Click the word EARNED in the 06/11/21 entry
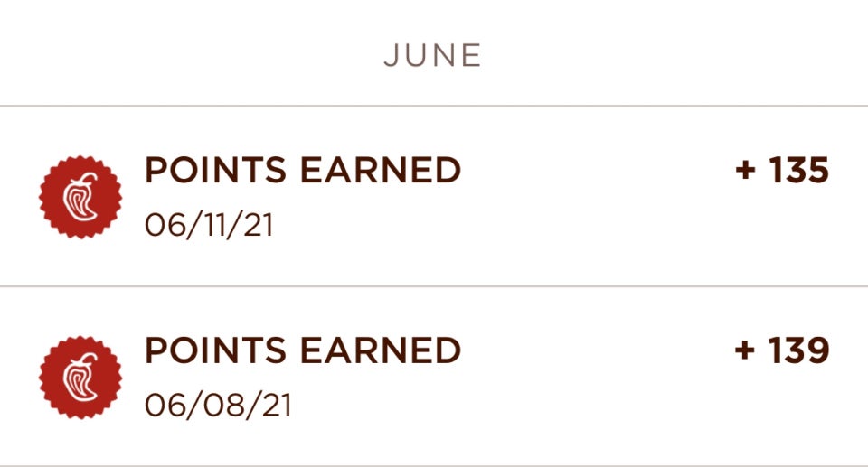Image resolution: width=868 pixels, height=467 pixels. [381, 170]
